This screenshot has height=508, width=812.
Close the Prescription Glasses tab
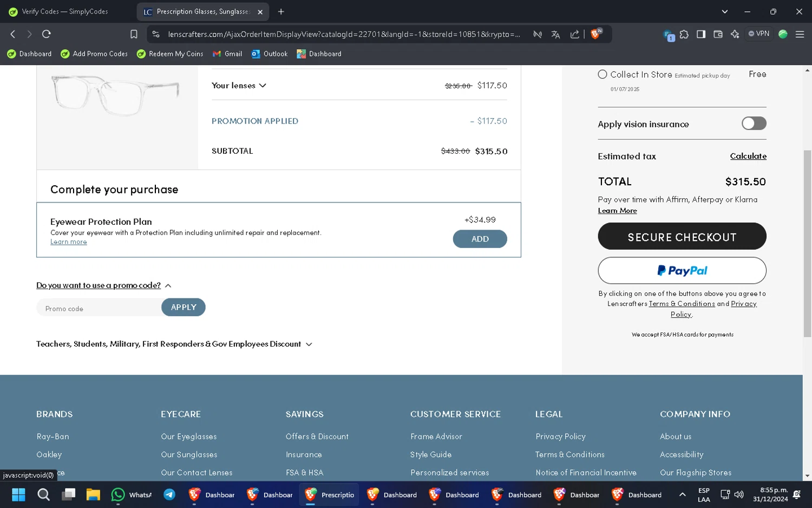pyautogui.click(x=260, y=12)
